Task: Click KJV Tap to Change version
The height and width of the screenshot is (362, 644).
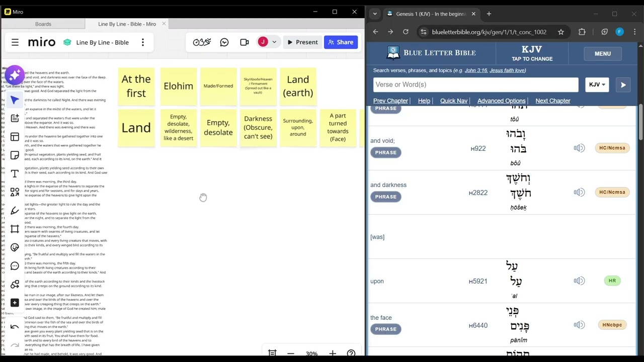Action: pos(532,53)
